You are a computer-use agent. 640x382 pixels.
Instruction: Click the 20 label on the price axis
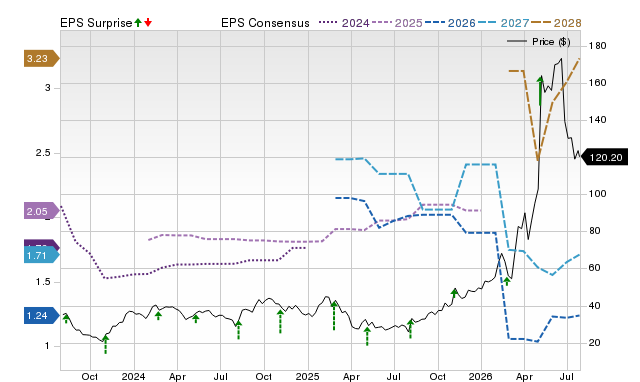(x=595, y=343)
